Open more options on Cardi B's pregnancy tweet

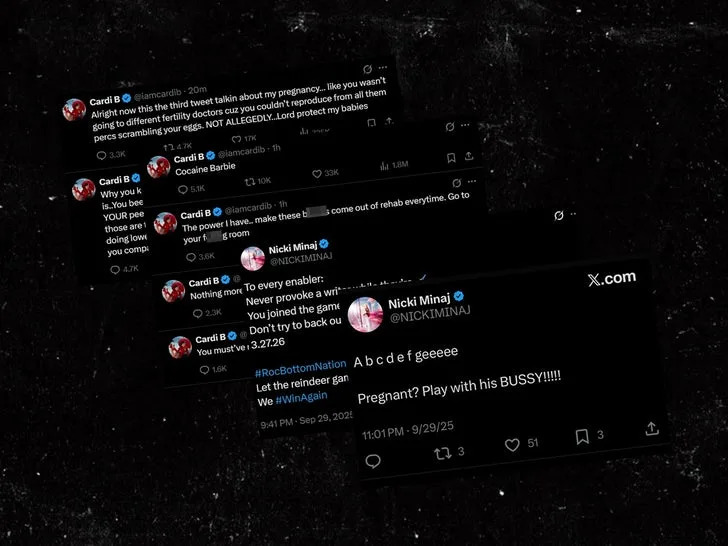383,67
